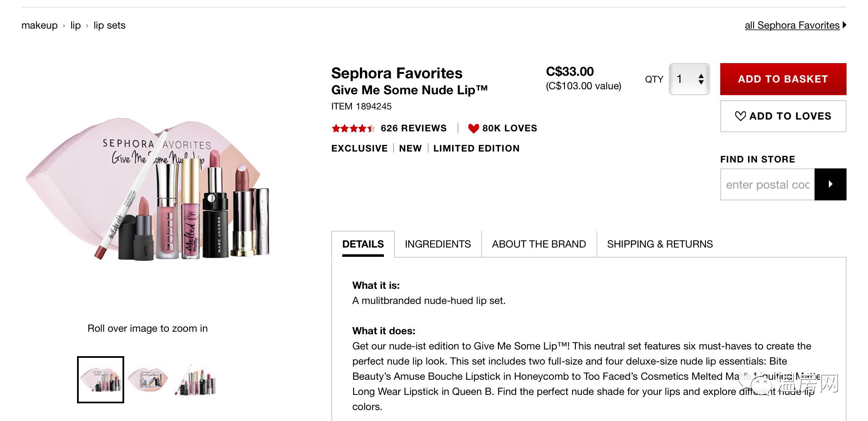The height and width of the screenshot is (421, 868).
Task: Click the quantity stepper arrows
Action: [x=700, y=79]
